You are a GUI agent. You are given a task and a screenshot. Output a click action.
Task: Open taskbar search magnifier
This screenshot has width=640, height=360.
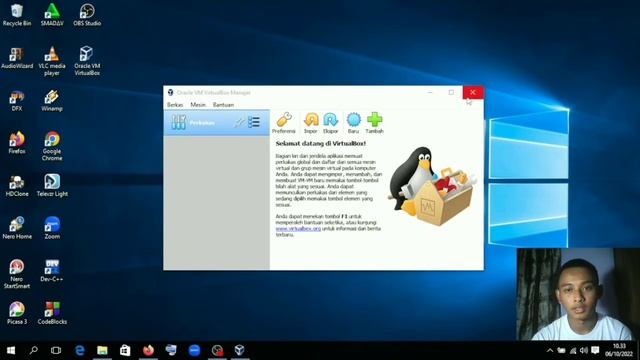[x=33, y=350]
